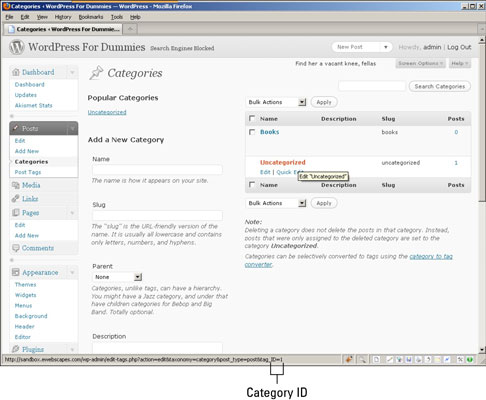Open the top Bulk Actions dropdown
Viewport: 486px width, 400px height.
click(276, 102)
